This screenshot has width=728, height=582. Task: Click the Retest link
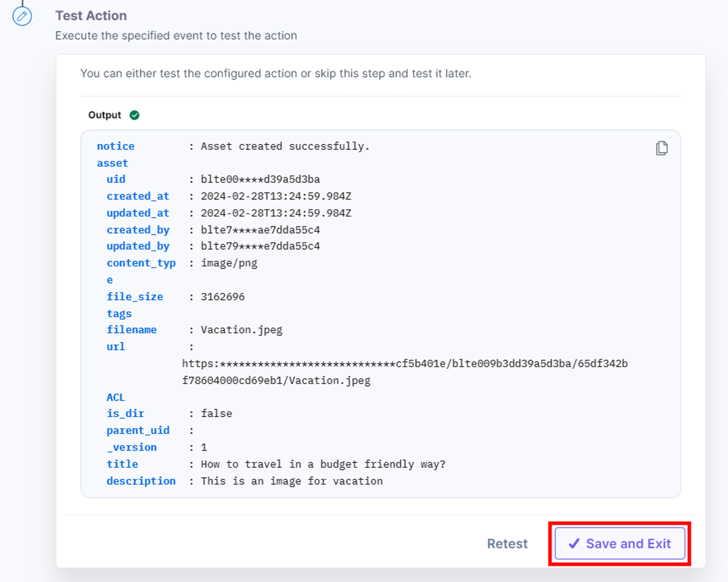507,544
